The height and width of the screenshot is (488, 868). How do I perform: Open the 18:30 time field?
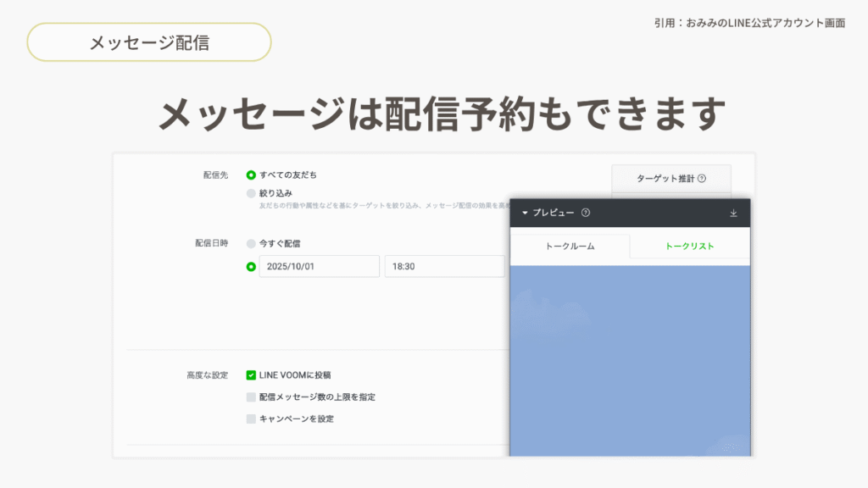coord(443,266)
